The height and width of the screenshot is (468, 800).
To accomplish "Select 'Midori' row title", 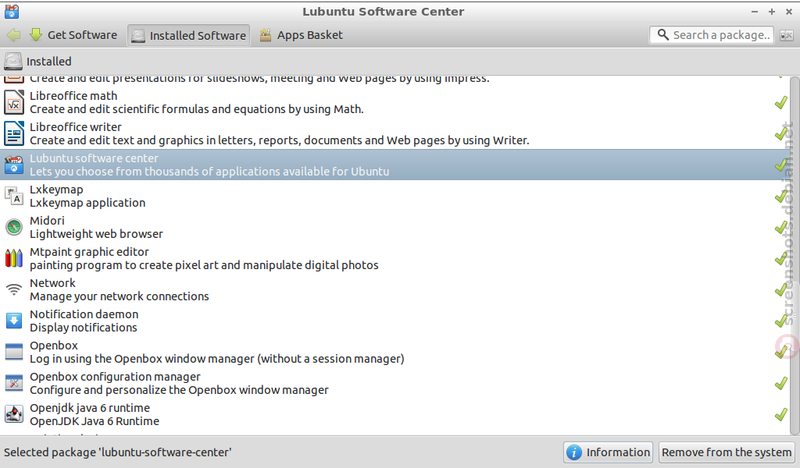I will tap(47, 220).
